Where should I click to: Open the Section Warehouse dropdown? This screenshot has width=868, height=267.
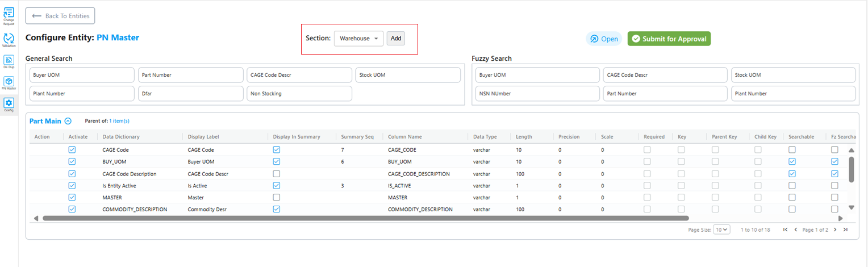pyautogui.click(x=358, y=39)
